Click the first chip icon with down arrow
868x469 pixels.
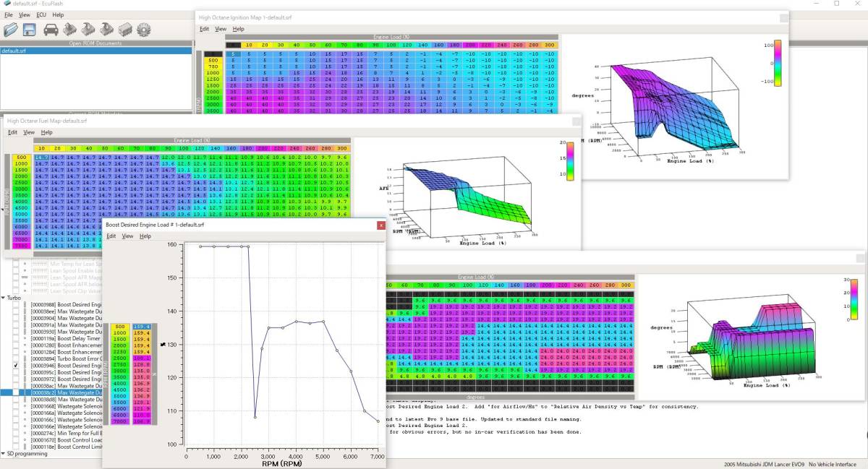click(x=88, y=30)
